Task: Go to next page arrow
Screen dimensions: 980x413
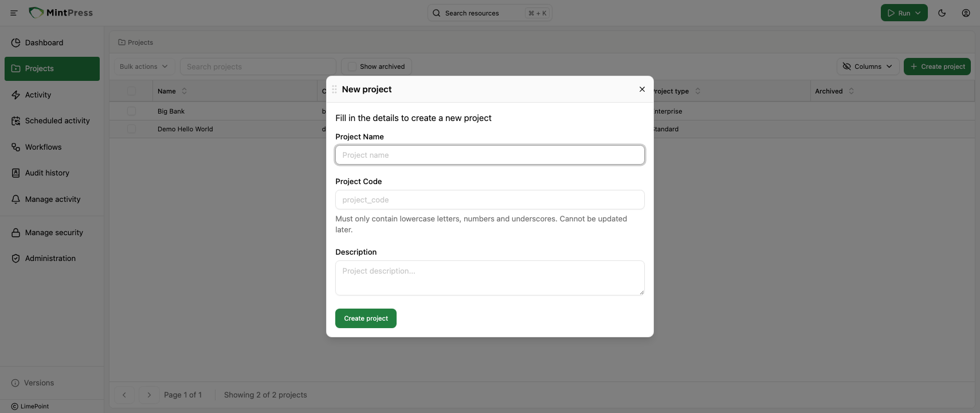Action: (149, 395)
